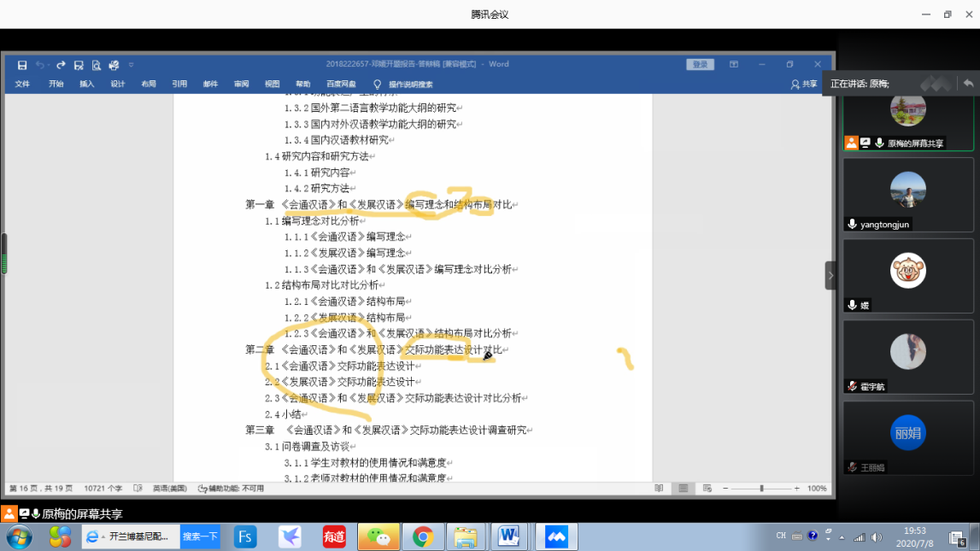Open WeChat from the taskbar
Image resolution: width=980 pixels, height=551 pixels.
tap(378, 536)
